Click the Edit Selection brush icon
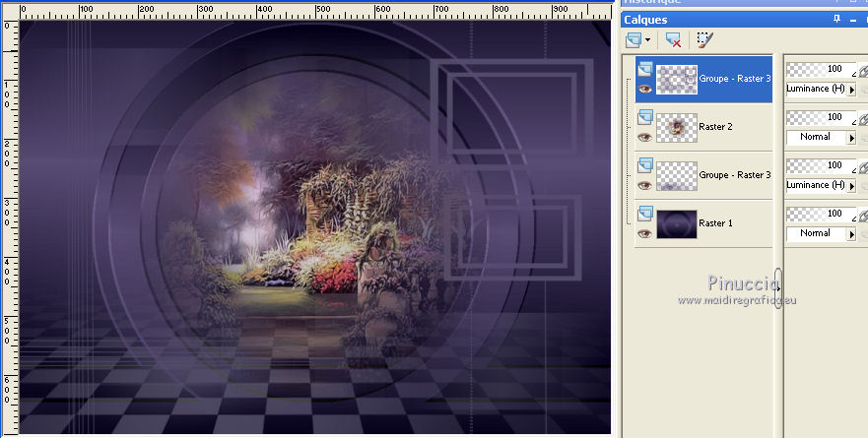Image resolution: width=868 pixels, height=438 pixels. (x=704, y=39)
